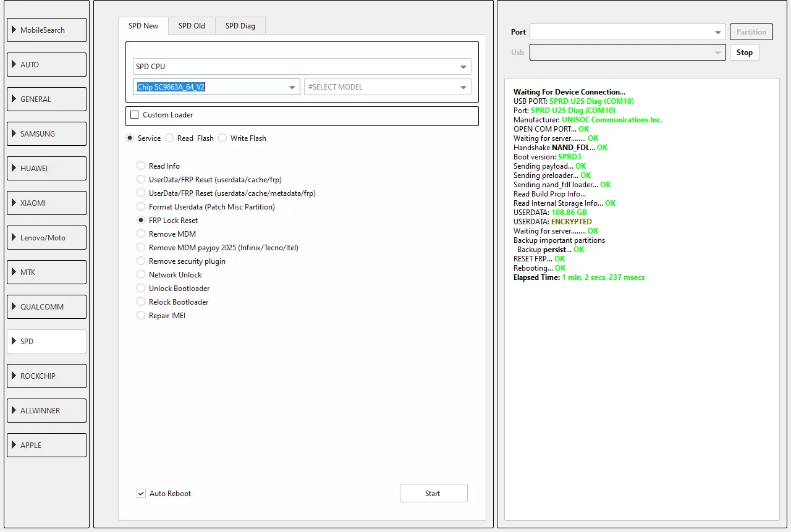Expand the QUALCOMM sidebar section

click(x=46, y=307)
